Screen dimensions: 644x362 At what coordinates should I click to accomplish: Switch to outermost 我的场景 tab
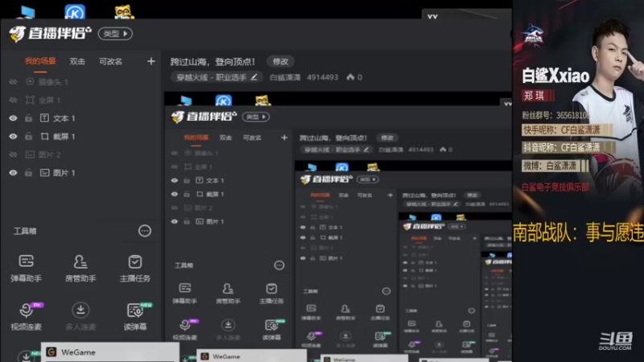40,62
